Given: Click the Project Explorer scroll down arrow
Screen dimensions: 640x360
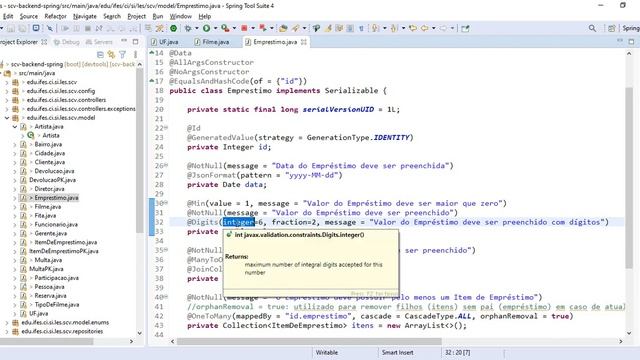Looking at the screenshot, I should (x=140, y=333).
